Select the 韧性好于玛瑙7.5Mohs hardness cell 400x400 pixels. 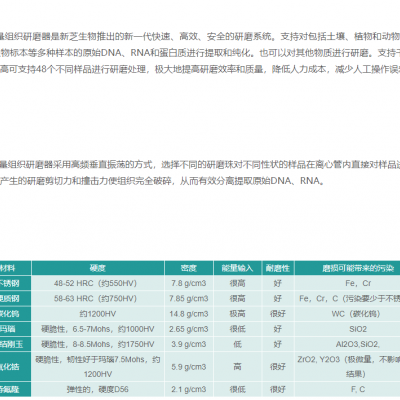coord(98,367)
